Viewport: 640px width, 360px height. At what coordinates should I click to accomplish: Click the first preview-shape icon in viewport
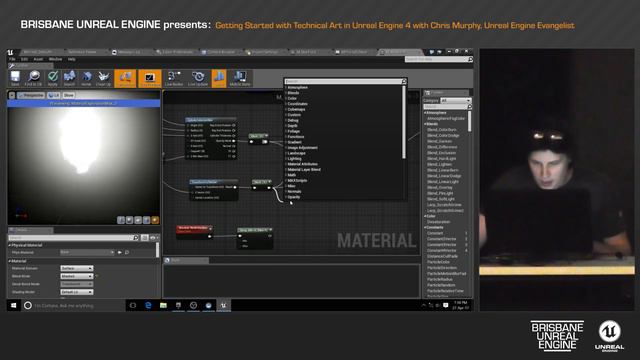[x=121, y=220]
